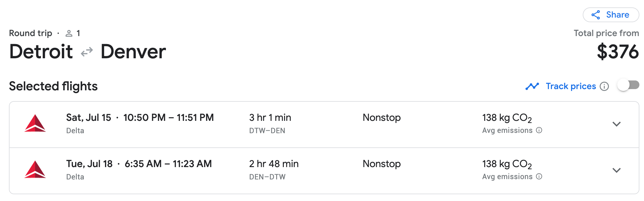This screenshot has height=201, width=644.
Task: Click the Delta logo for DTW–DEN flight
Action: click(x=35, y=123)
